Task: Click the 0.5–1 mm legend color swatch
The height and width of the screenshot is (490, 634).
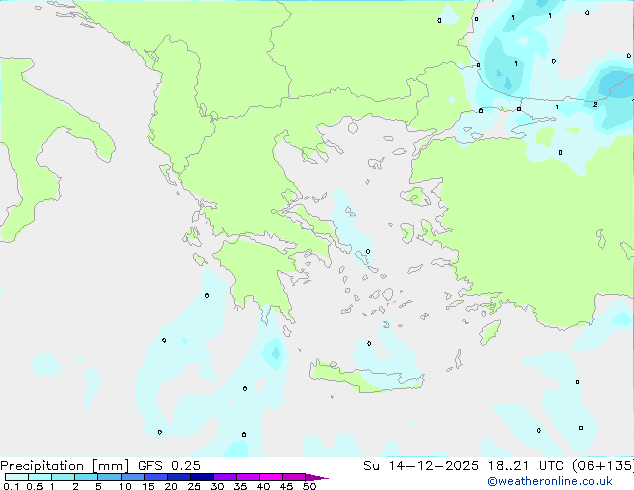Action: [40, 477]
